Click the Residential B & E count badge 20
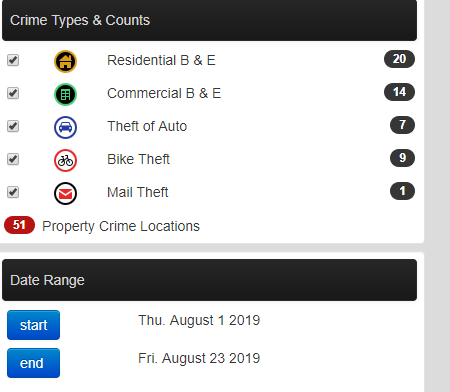This screenshot has height=392, width=450. click(x=399, y=59)
